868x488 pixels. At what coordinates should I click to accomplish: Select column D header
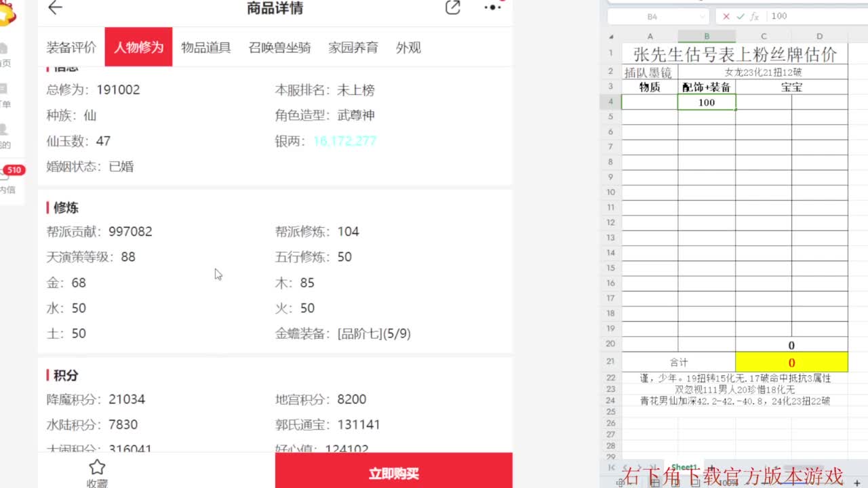click(820, 37)
